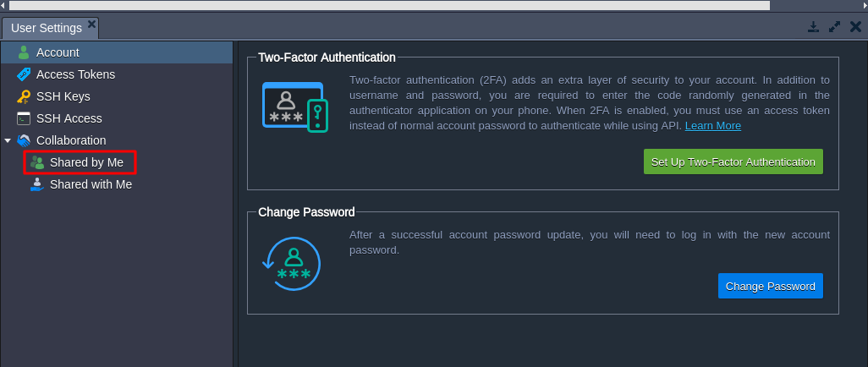Click the Change Password button
This screenshot has width=868, height=367.
(770, 286)
